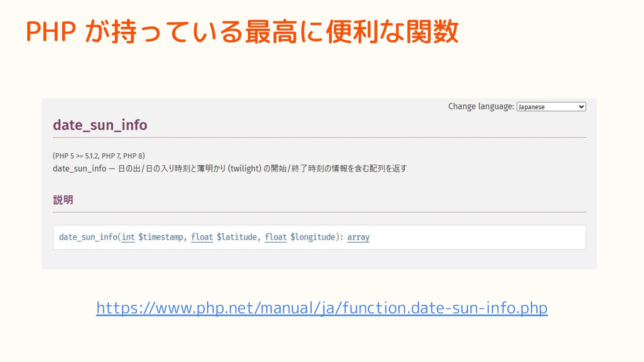Click the int type link before $timestamp
644x362 pixels.
[128, 237]
